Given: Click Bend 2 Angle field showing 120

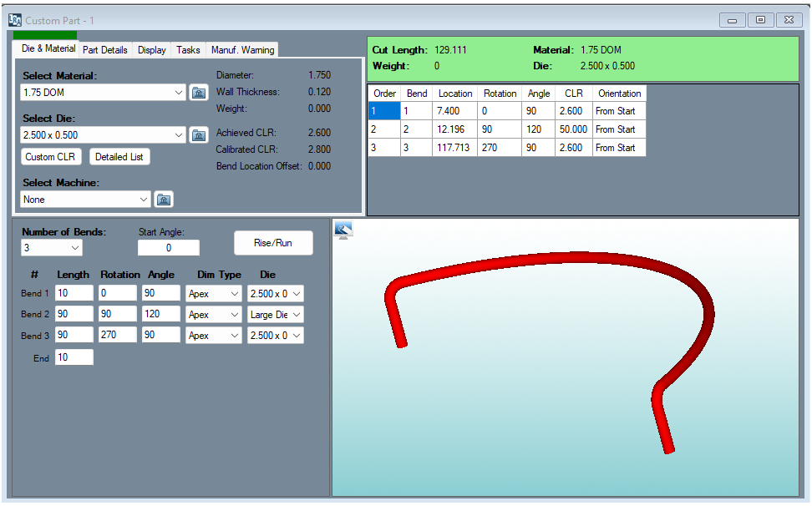Looking at the screenshot, I should (161, 314).
